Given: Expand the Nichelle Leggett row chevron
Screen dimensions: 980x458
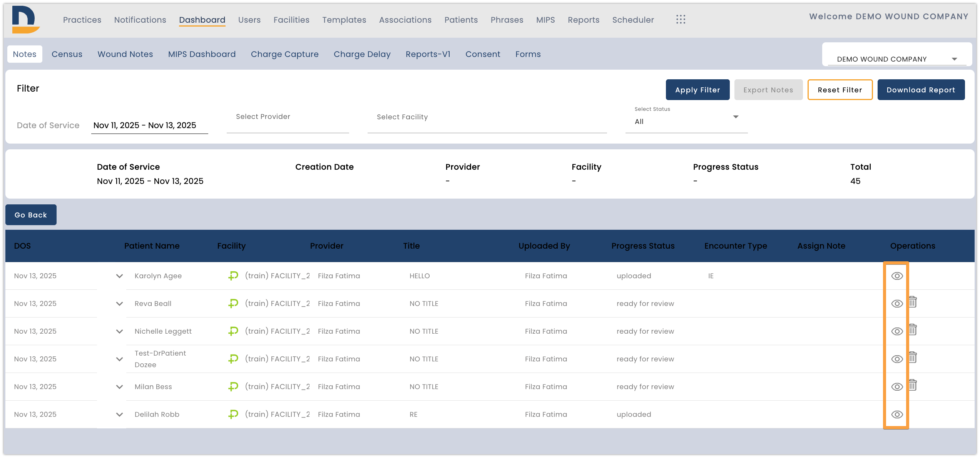Looking at the screenshot, I should (x=119, y=331).
